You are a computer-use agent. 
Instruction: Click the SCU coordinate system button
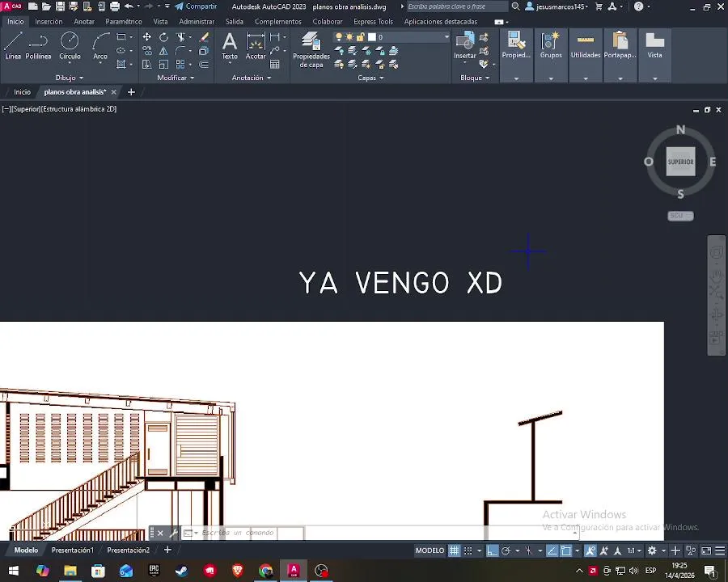(x=680, y=216)
